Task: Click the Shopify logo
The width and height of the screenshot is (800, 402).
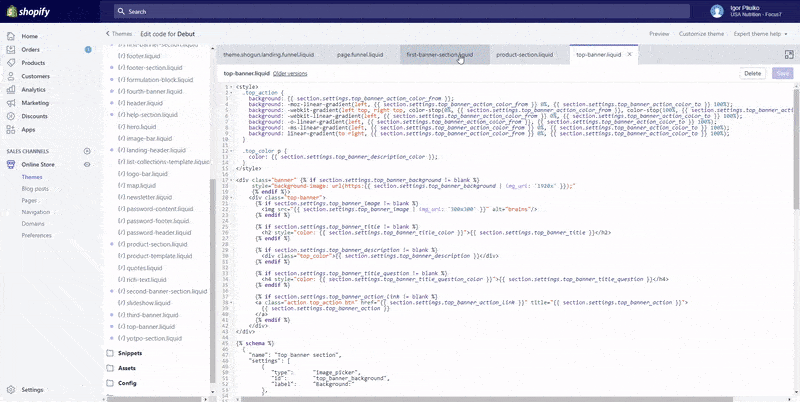Action: tap(28, 11)
